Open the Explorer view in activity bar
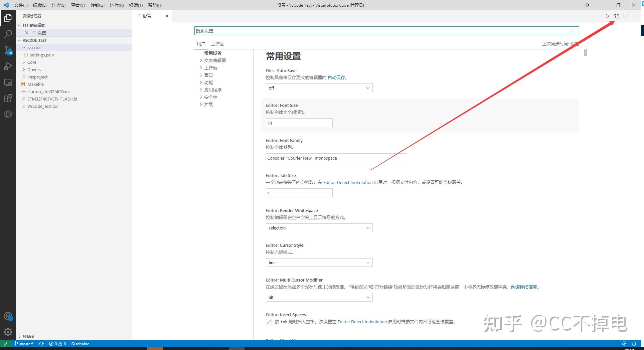Screen dimensions: 644x350 tap(8, 18)
